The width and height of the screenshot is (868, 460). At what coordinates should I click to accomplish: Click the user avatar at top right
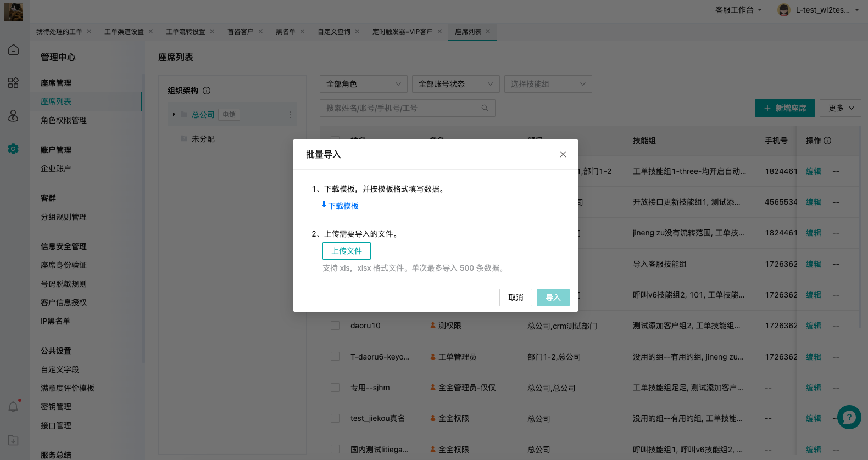(x=784, y=10)
